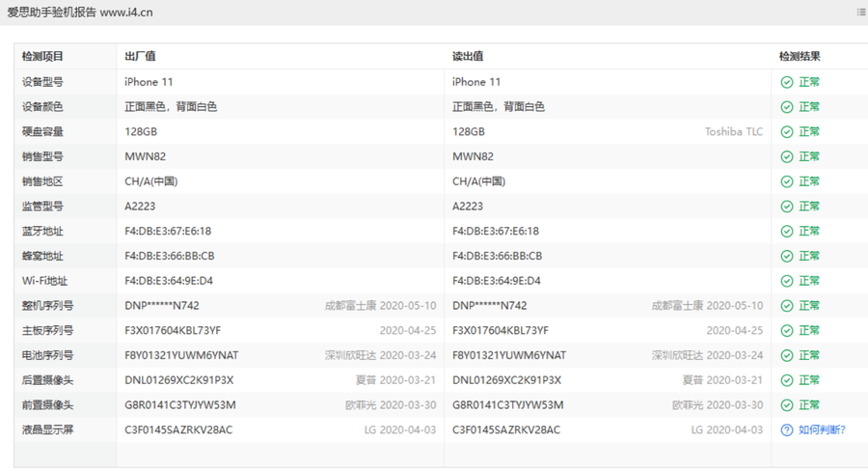The image size is (868, 471).
Task: Select the 主板序列号 row label
Action: [47, 331]
